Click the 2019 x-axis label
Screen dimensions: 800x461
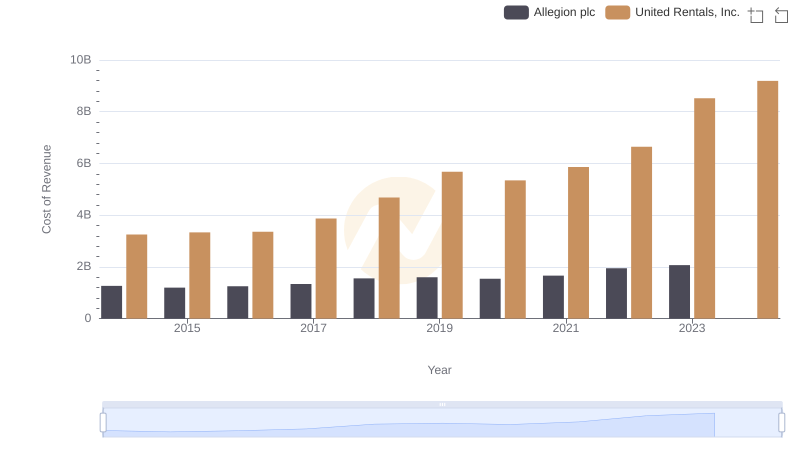(439, 328)
